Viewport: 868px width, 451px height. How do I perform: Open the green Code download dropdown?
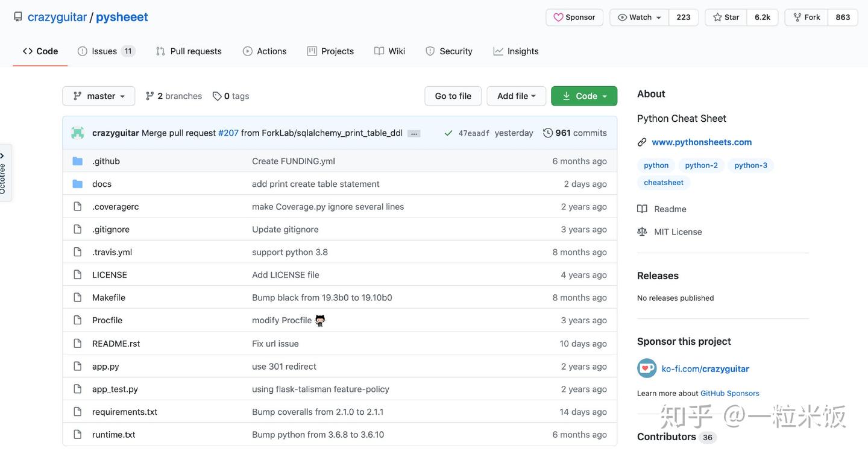click(584, 96)
